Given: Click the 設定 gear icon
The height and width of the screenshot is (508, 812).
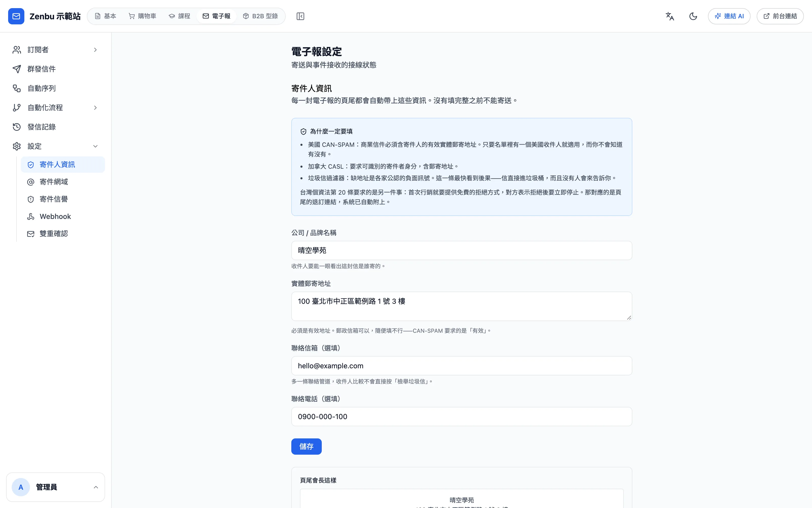Looking at the screenshot, I should (17, 146).
